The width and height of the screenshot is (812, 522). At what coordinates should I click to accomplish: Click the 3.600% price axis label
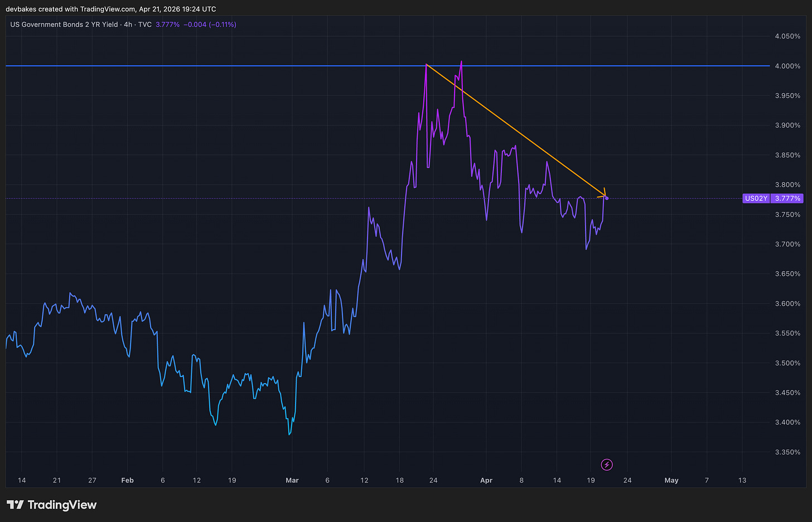tap(787, 304)
